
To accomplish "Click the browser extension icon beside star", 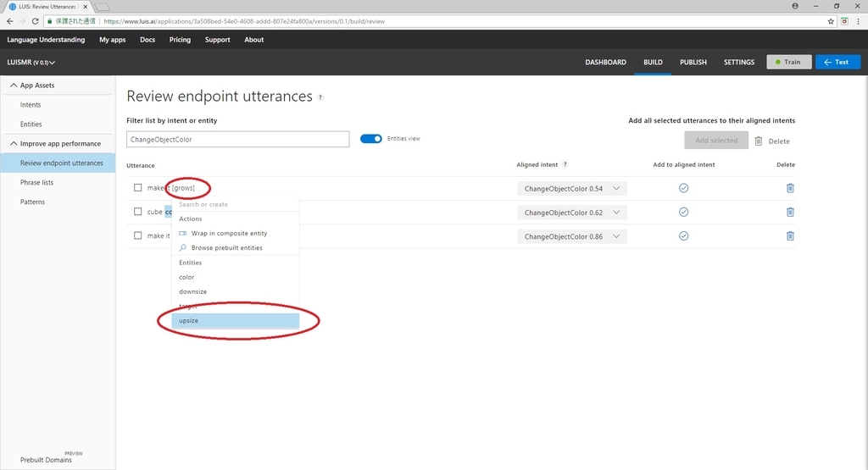I will (845, 21).
